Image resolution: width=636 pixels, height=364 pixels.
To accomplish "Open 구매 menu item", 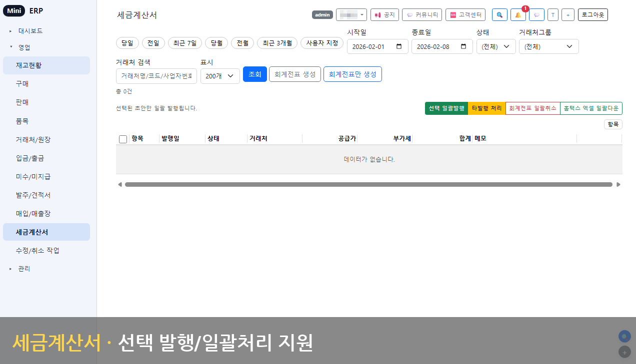I will pos(46,84).
